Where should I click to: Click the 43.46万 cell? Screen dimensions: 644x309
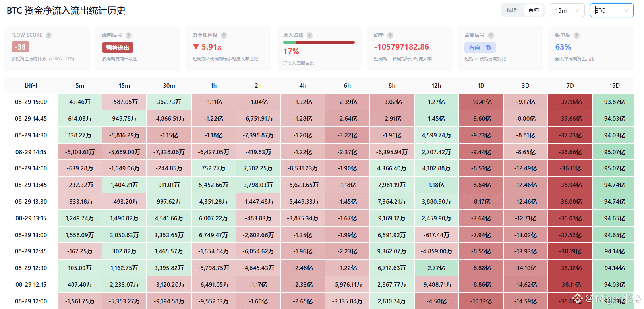pyautogui.click(x=80, y=102)
